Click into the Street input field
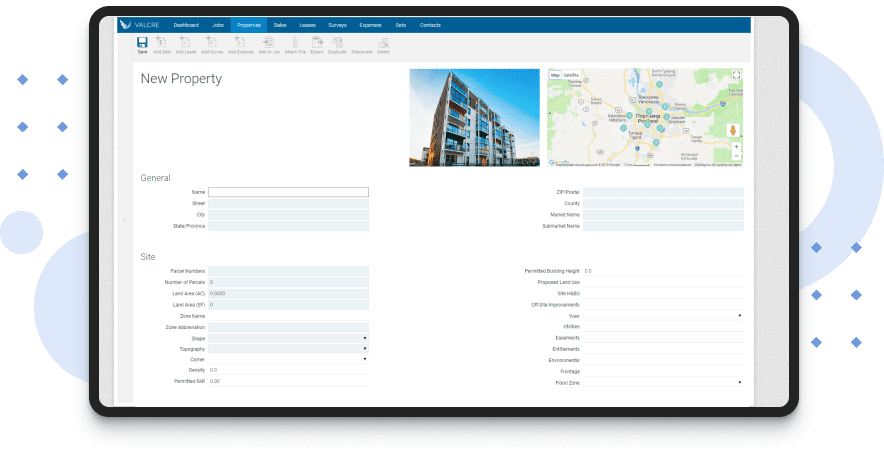The image size is (884, 454). point(288,204)
